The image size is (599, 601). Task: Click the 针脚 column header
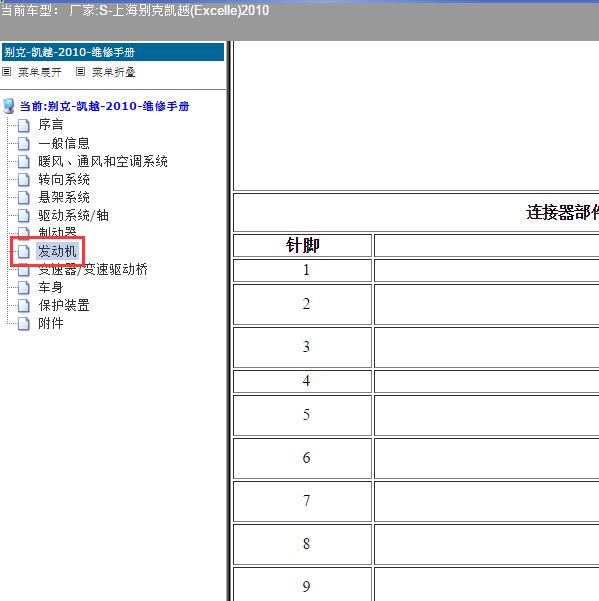tap(302, 245)
